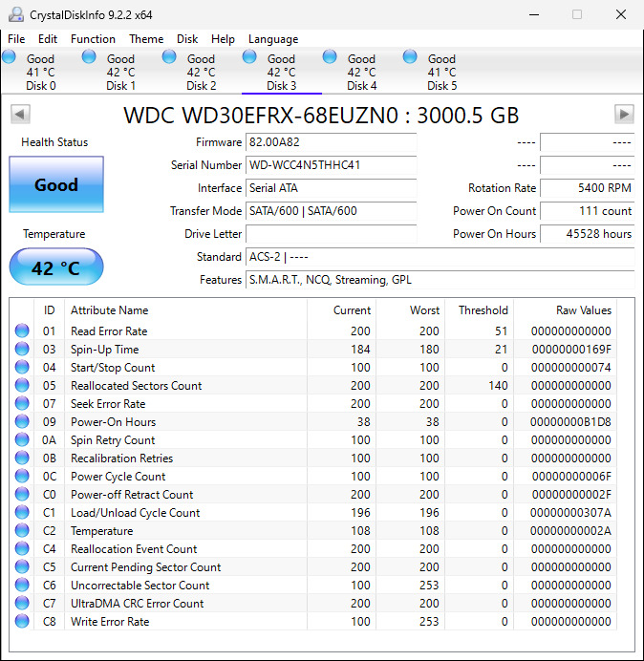Click raw value 00000000307A

pyautogui.click(x=570, y=512)
